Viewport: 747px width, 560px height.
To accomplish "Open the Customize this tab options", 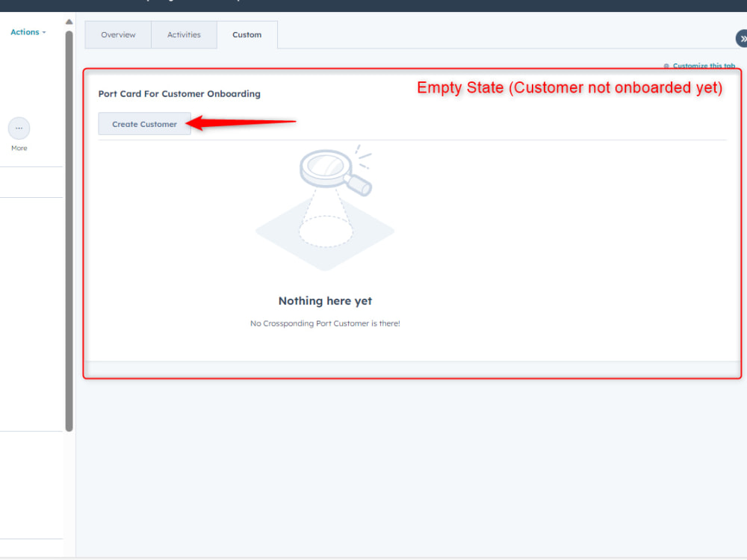I will pos(700,66).
